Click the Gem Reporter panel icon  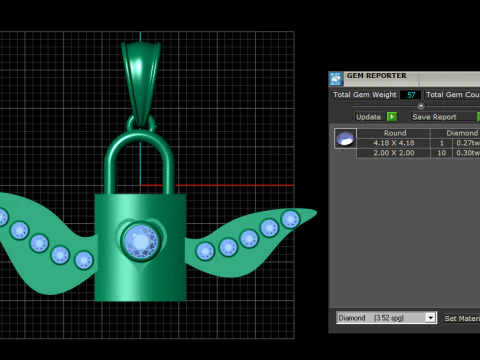tap(336, 79)
